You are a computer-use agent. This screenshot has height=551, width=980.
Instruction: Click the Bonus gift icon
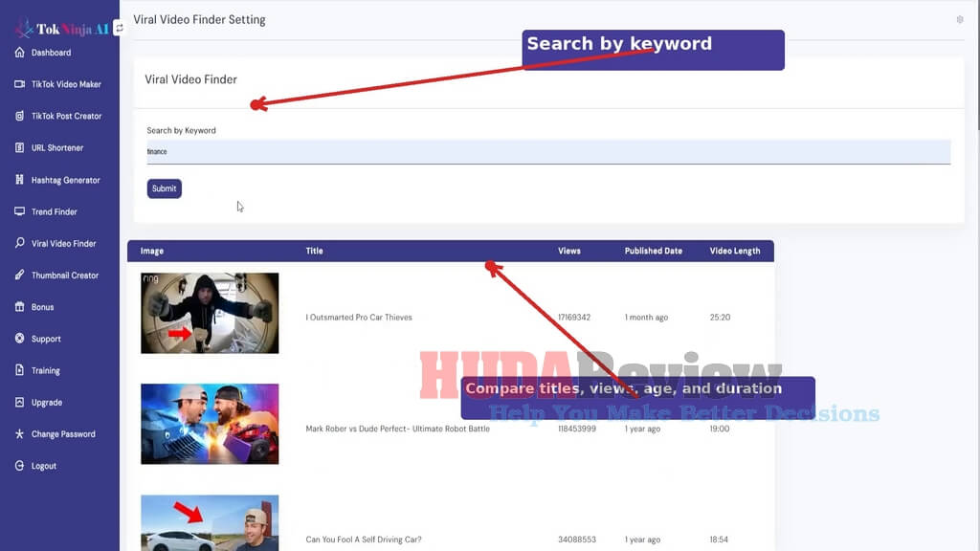point(19,307)
